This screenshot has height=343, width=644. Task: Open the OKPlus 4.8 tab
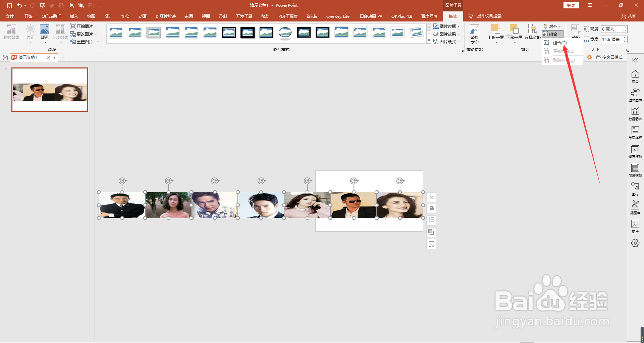(x=401, y=16)
